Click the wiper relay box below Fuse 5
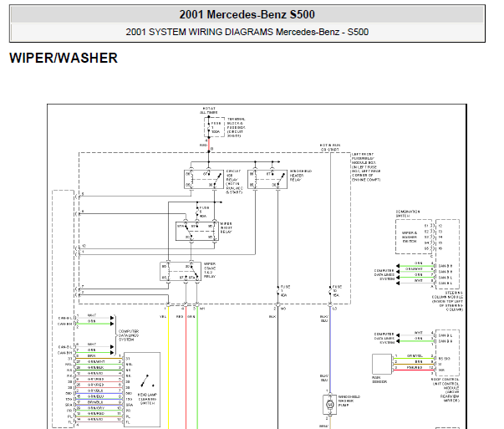Image resolution: width=504 pixels, height=429 pixels. (x=197, y=231)
